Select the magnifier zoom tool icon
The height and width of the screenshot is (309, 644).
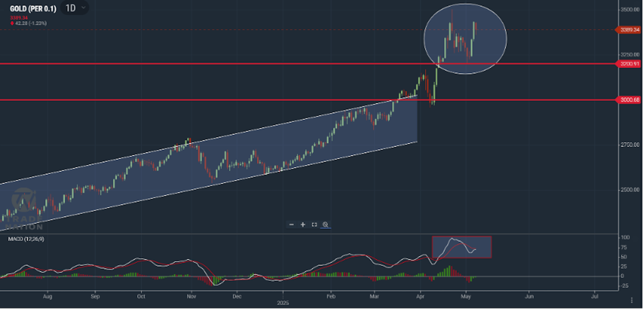click(x=325, y=225)
